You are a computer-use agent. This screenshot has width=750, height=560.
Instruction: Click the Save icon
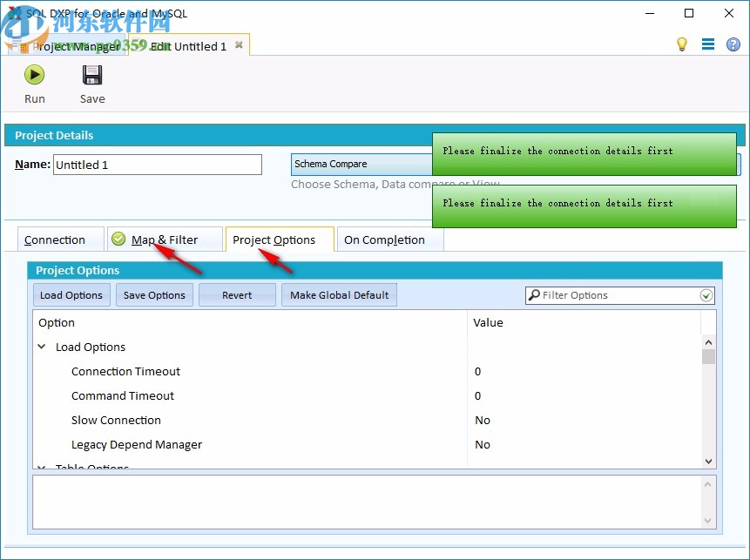click(x=91, y=75)
